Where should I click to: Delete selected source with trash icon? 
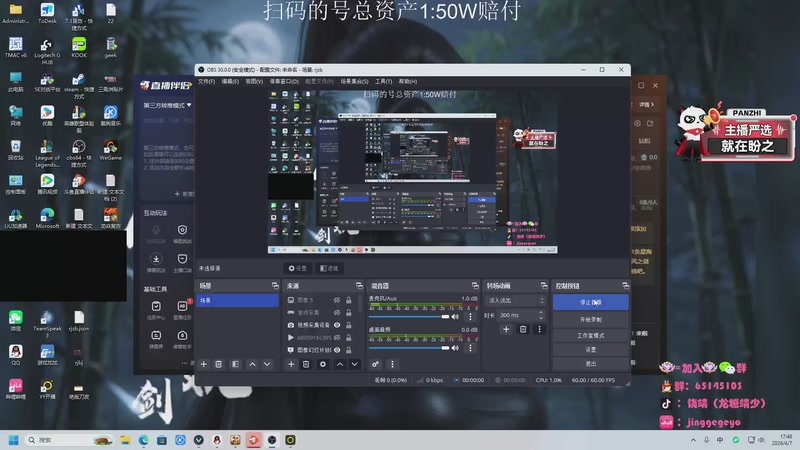(x=306, y=364)
